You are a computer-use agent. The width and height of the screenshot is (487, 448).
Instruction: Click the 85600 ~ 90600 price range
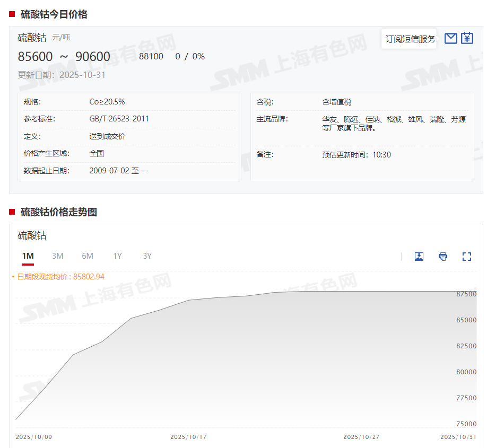tap(64, 57)
